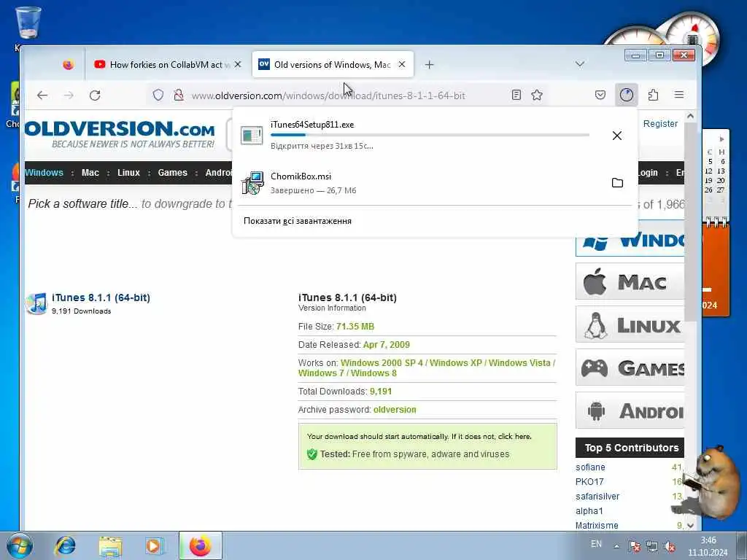Click the page scrollbar down arrow
747x560 pixels.
[690, 525]
